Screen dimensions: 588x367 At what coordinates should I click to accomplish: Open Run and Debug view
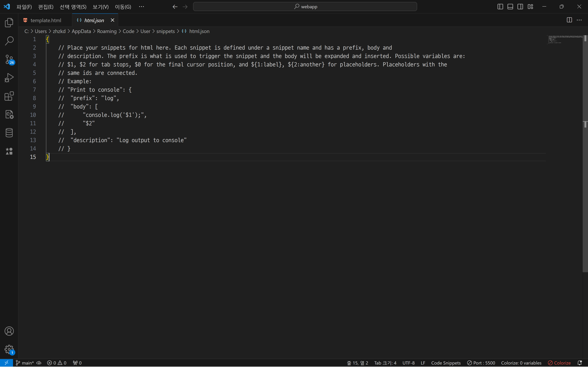point(9,78)
